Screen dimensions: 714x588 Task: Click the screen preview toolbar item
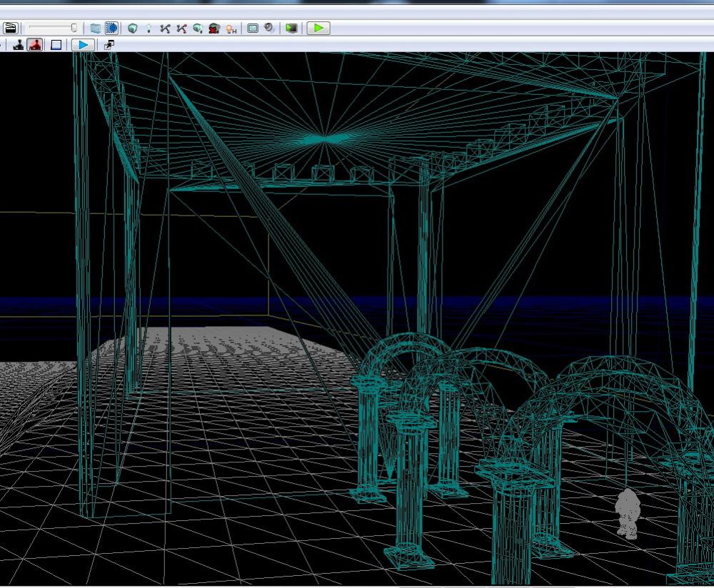tap(292, 28)
